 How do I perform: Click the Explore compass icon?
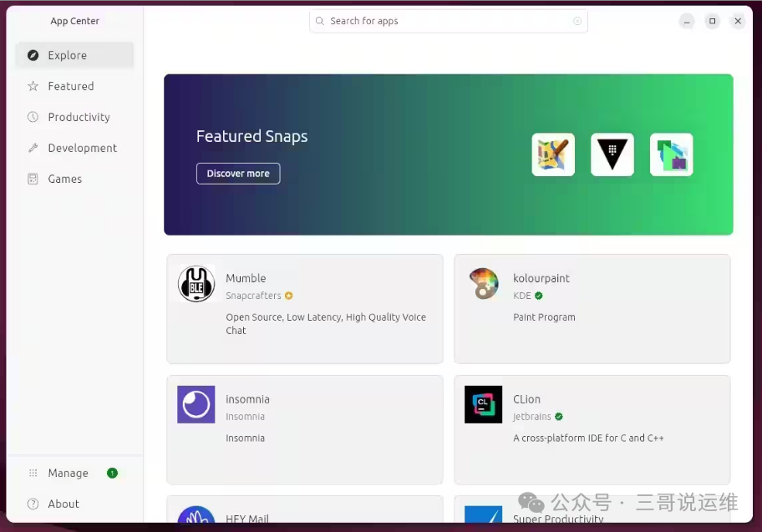tap(33, 55)
